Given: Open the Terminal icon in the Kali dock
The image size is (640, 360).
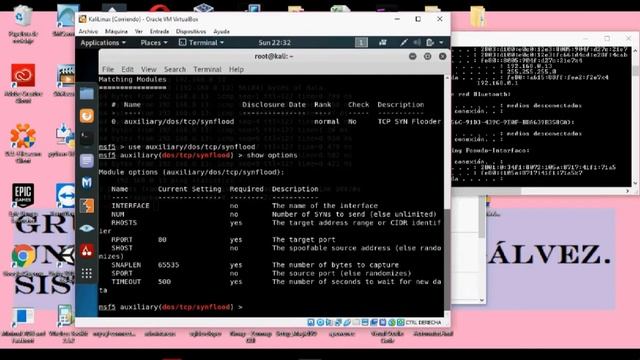Looking at the screenshot, I should click(87, 138).
